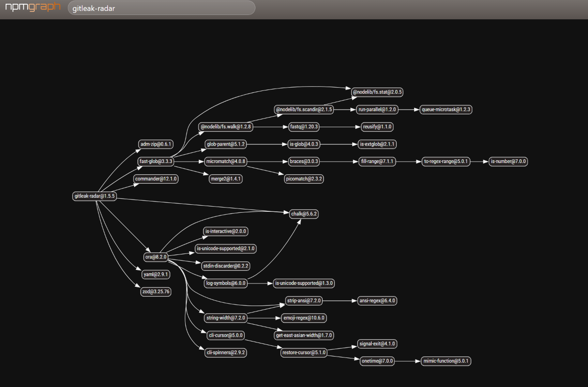
Task: Select the commander@12.1.0 node
Action: point(156,179)
